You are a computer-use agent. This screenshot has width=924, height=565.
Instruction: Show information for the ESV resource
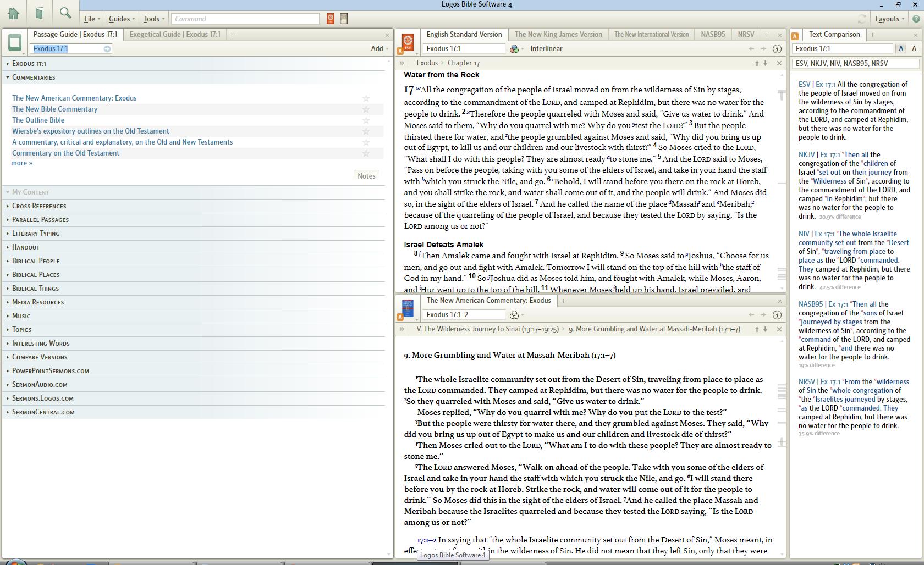777,49
